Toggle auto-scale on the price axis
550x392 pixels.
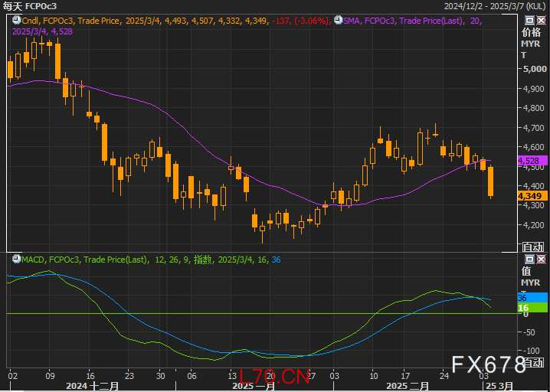pyautogui.click(x=532, y=247)
